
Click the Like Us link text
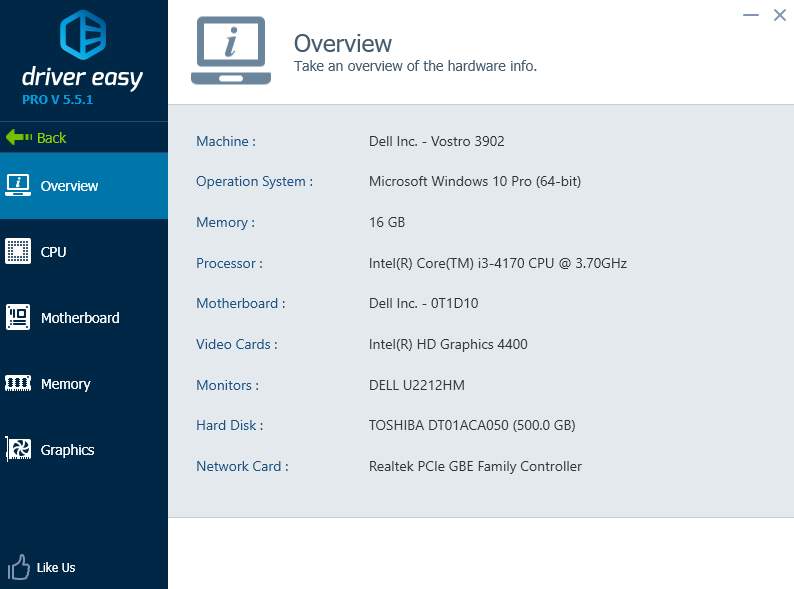point(56,568)
